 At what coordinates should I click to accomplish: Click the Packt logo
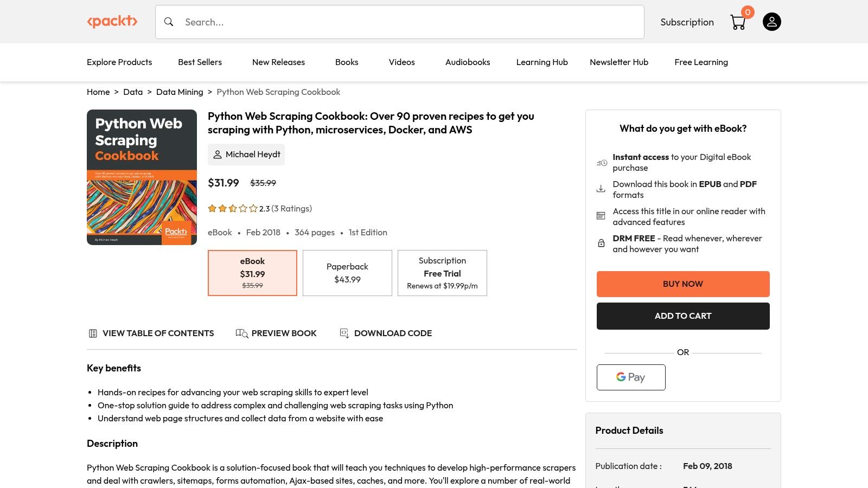coord(112,22)
